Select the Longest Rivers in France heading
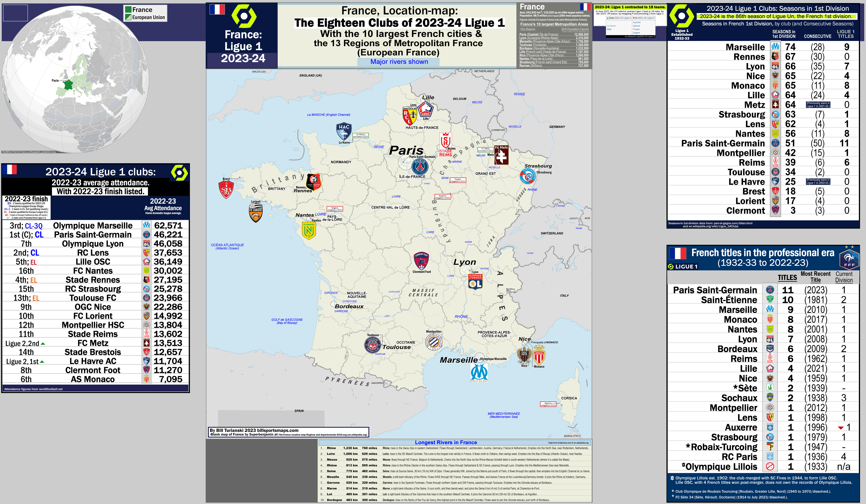Image resolution: width=866 pixels, height=504 pixels. [446, 442]
